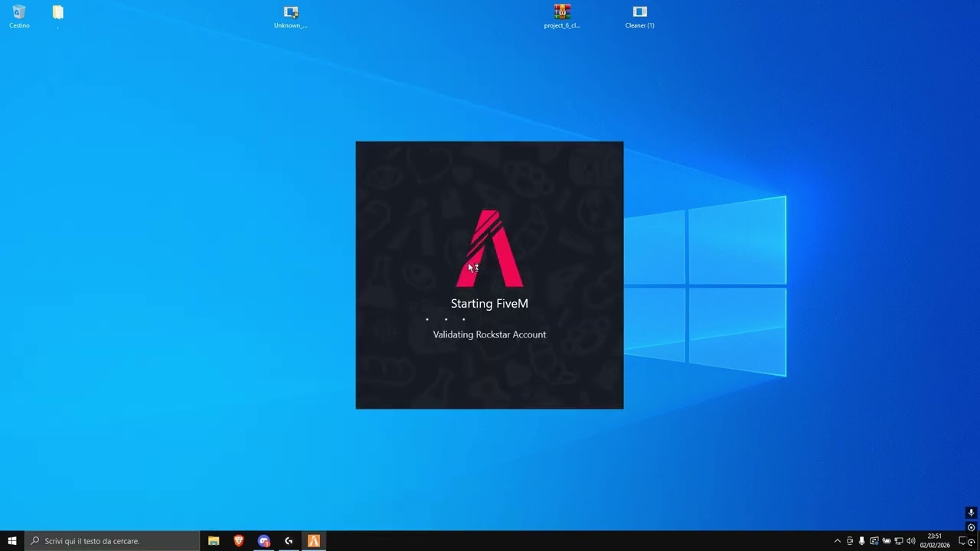This screenshot has width=980, height=551.
Task: Click the circular target overlay button above the taskbar
Action: tap(971, 527)
